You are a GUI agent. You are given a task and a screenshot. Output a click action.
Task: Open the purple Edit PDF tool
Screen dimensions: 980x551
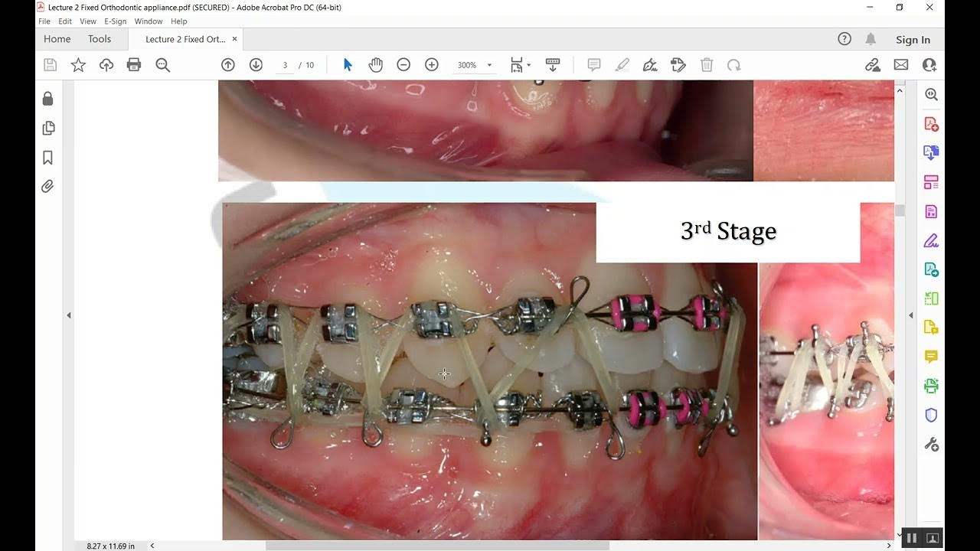[931, 211]
